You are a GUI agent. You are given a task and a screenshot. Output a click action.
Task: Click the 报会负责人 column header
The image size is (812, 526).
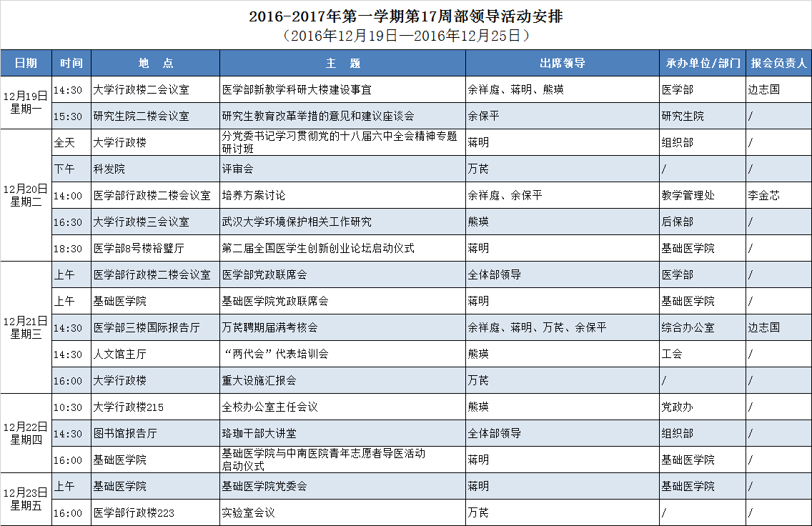pyautogui.click(x=778, y=64)
